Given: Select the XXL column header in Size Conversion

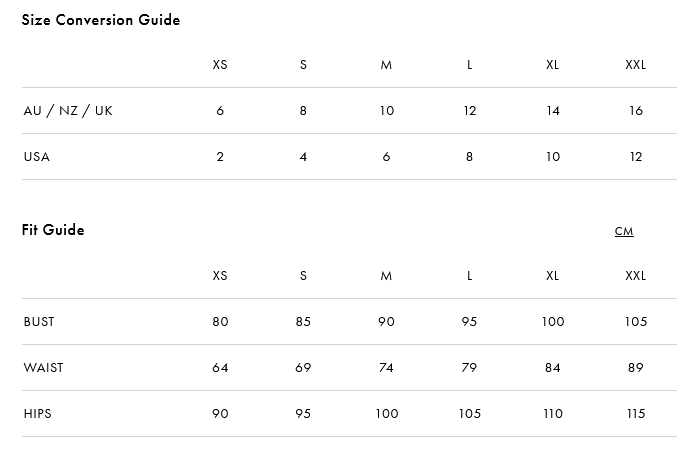Looking at the screenshot, I should point(636,65).
